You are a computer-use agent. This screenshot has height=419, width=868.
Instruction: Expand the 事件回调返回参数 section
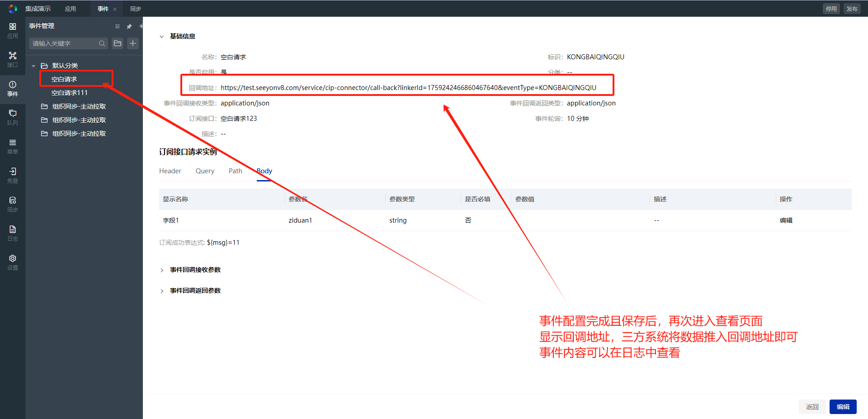point(162,291)
